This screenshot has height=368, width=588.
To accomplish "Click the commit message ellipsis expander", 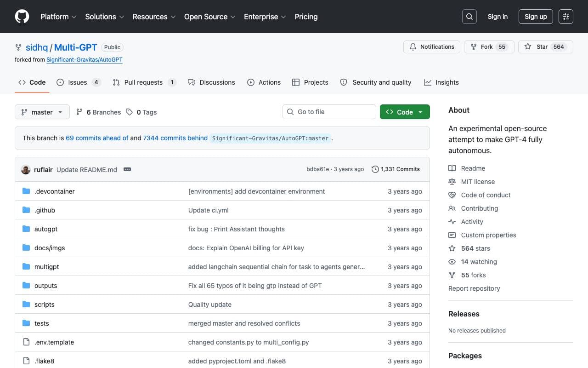I will pyautogui.click(x=127, y=169).
